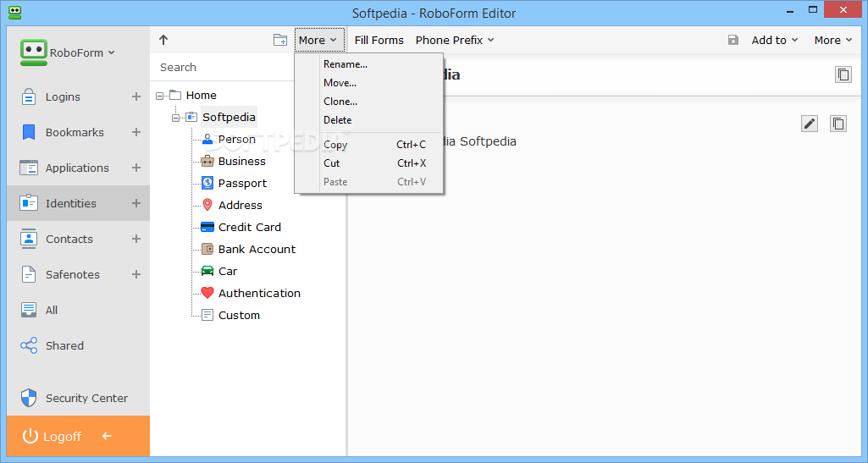The width and height of the screenshot is (868, 463).
Task: Click the Shared icon in sidebar
Action: [28, 345]
